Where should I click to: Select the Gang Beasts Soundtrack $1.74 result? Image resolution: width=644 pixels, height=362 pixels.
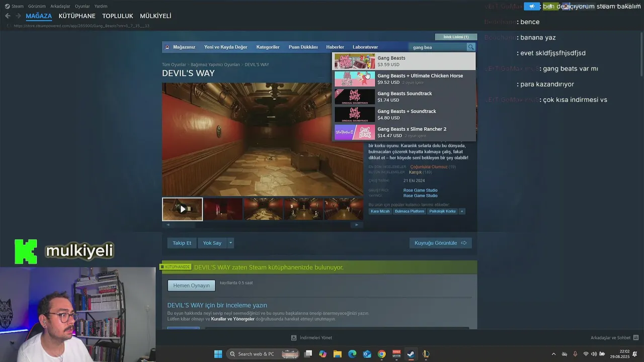coord(404,97)
